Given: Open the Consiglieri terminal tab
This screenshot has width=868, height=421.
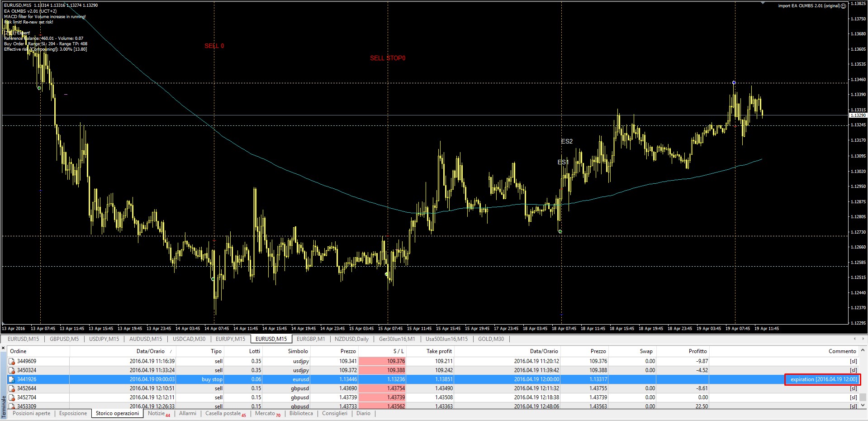Looking at the screenshot, I should pos(335,413).
